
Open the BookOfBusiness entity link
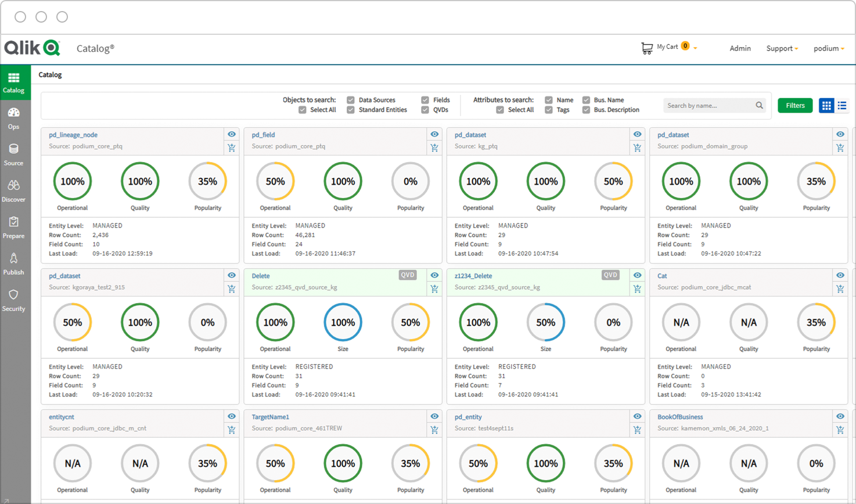pyautogui.click(x=680, y=417)
